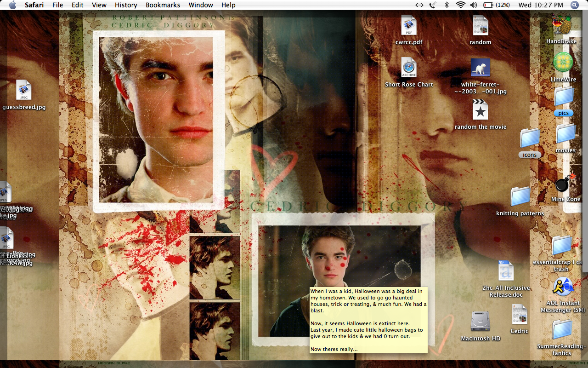
Task: Click the Apple menu logo
Action: tap(12, 5)
